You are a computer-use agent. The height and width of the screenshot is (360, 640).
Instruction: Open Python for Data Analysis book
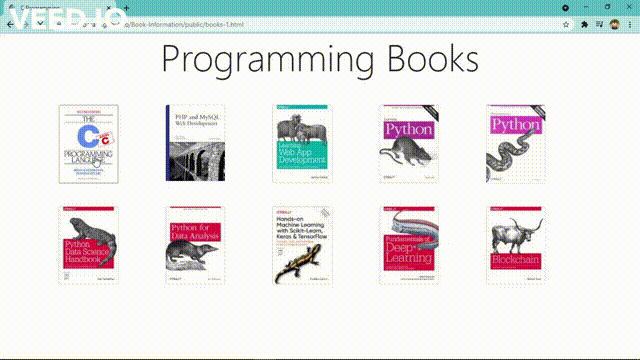(195, 245)
